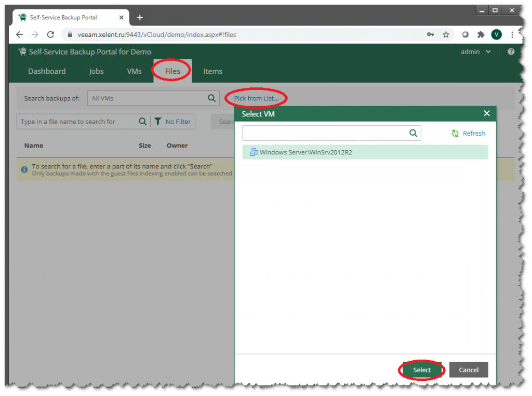The height and width of the screenshot is (396, 532).
Task: Close the Select VM dialog
Action: pos(486,113)
